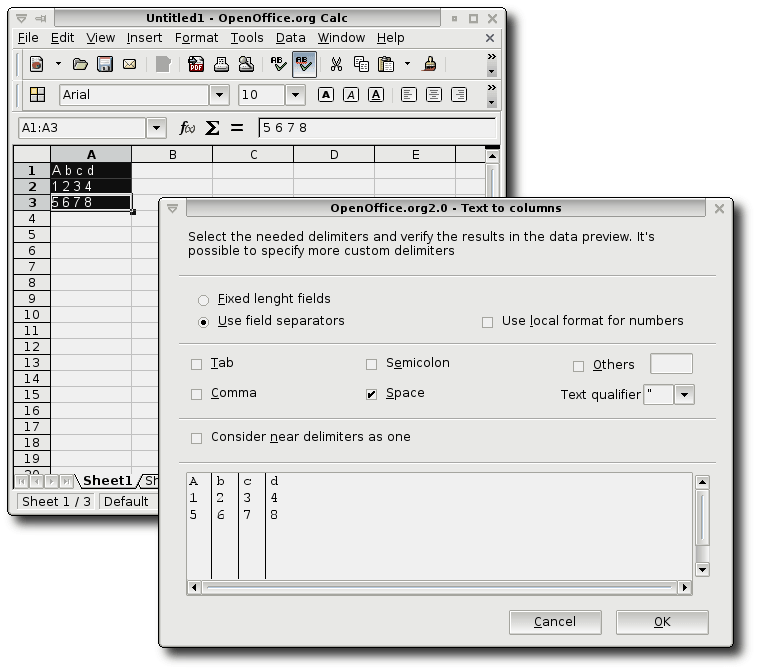Click the Format Paintbrush icon
Image resolution: width=757 pixels, height=671 pixels.
[430, 64]
